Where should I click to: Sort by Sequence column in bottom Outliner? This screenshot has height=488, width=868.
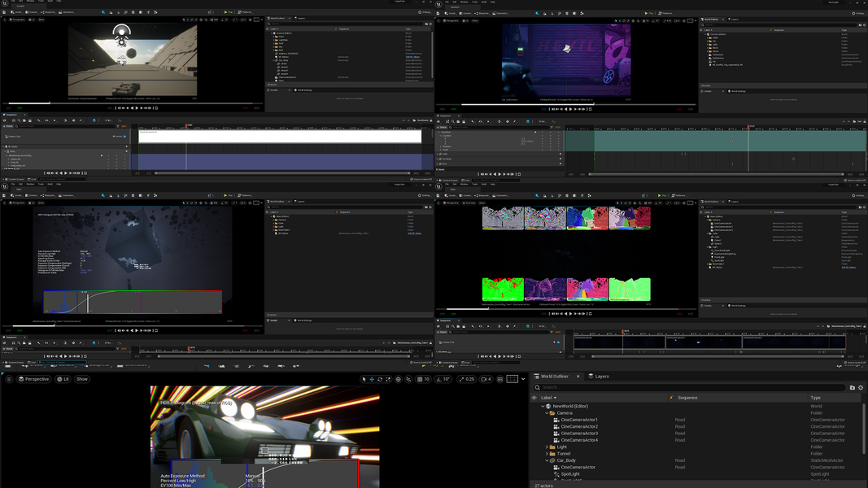point(687,398)
